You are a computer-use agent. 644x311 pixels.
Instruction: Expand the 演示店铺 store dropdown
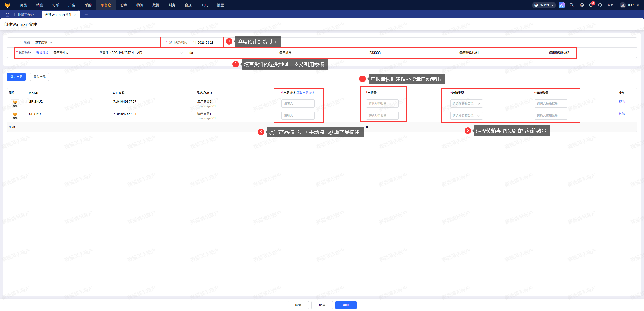coord(44,43)
